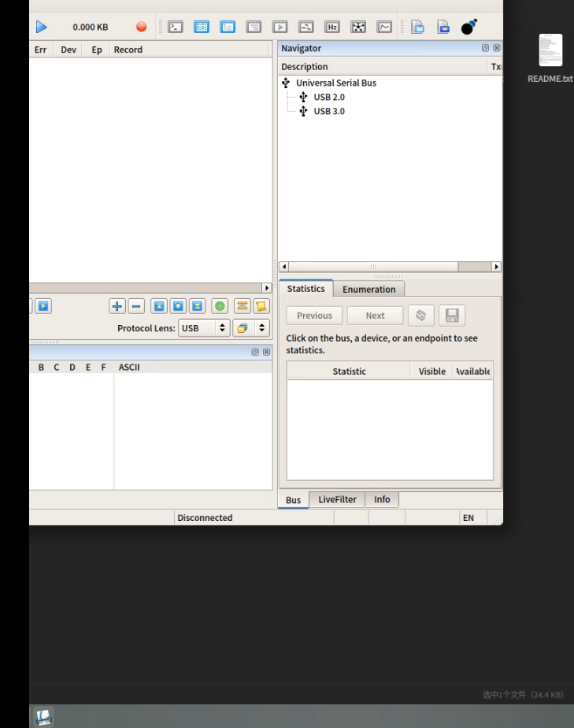This screenshot has height=728, width=574.
Task: Sort by the Ep column header
Action: pos(97,50)
